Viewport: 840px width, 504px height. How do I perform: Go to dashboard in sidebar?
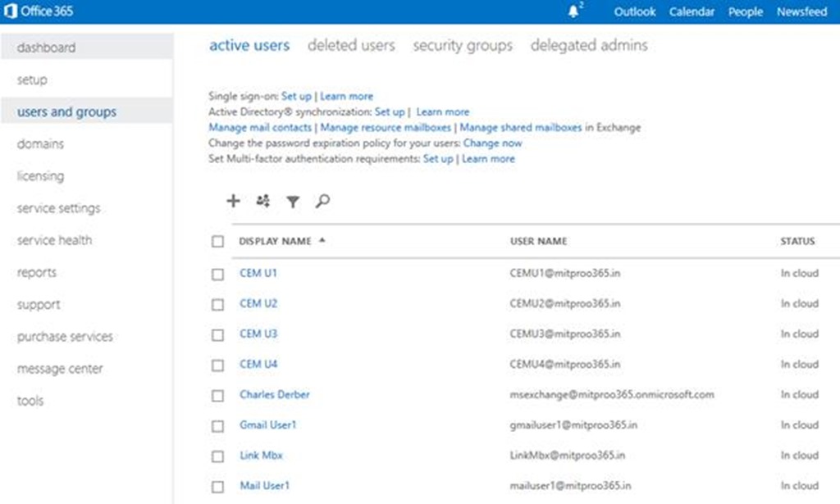tap(87, 47)
